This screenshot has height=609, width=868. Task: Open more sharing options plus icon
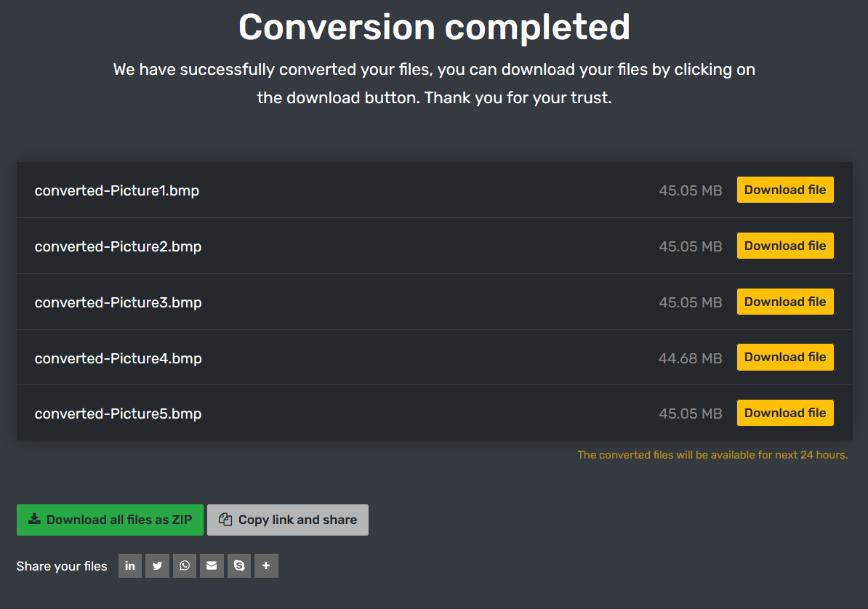[266, 566]
